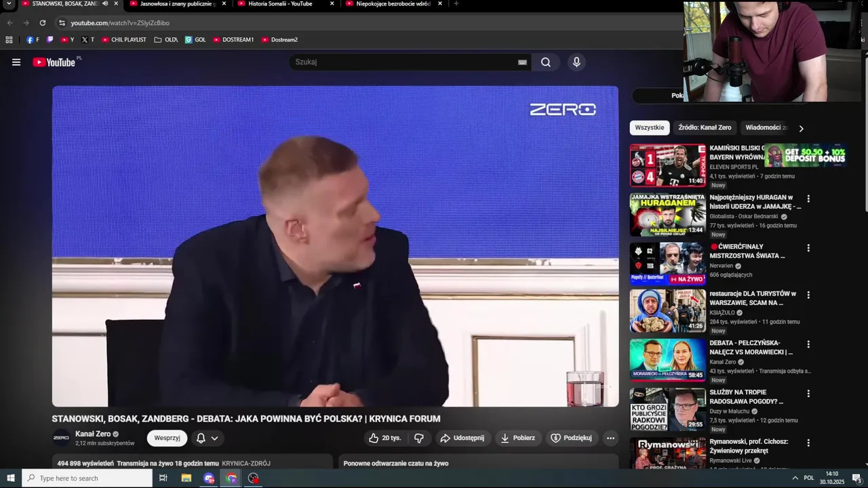Open the notification bell dropdown
The image size is (868, 488).
point(207,438)
